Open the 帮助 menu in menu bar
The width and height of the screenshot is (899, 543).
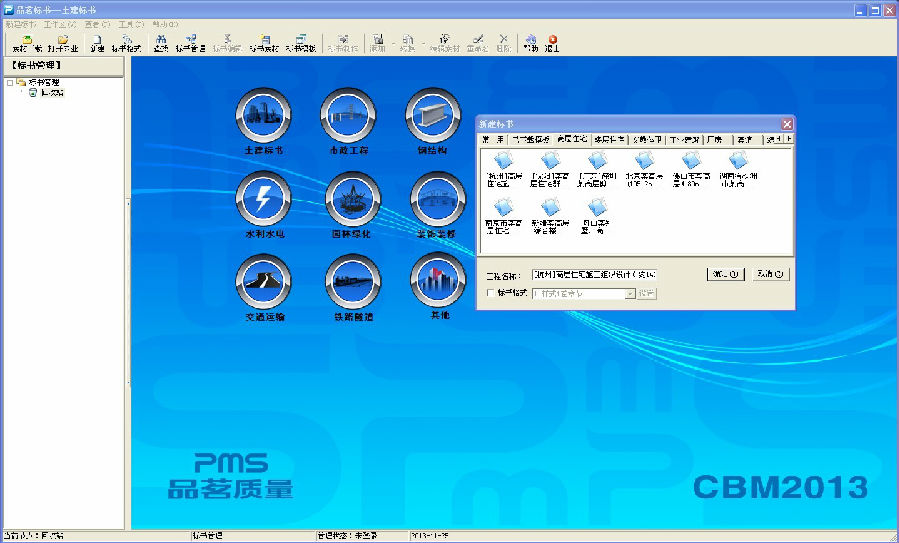(165, 23)
